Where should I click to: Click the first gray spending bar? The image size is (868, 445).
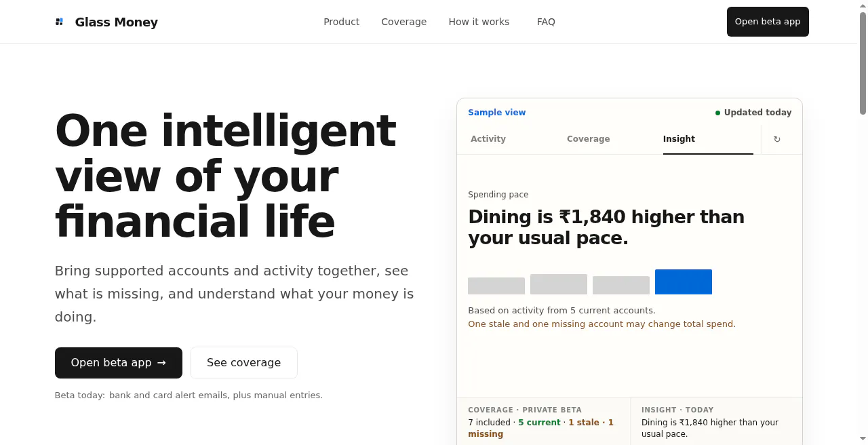[496, 286]
